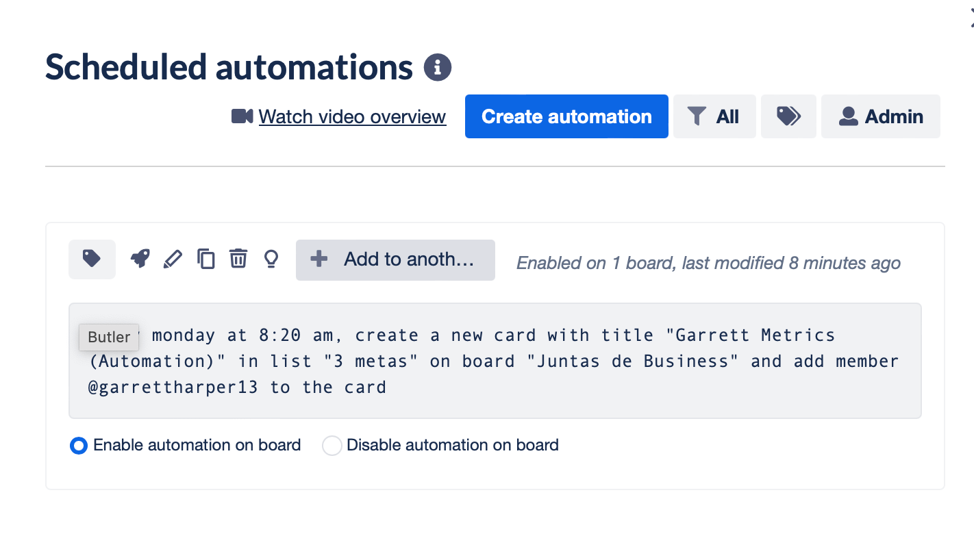Click the label tag icon on the automation toolbar
Image resolution: width=974 pixels, height=560 pixels.
click(92, 259)
